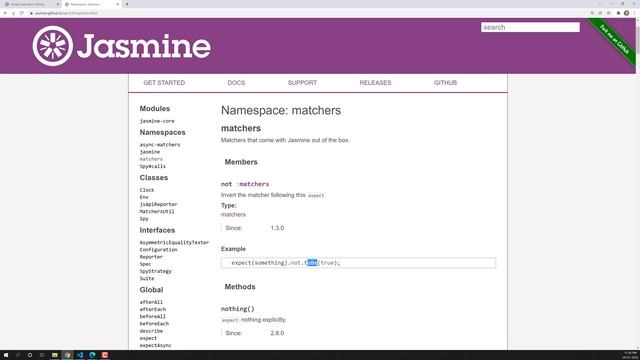Open the matchers namespace sidebar link

(151, 159)
